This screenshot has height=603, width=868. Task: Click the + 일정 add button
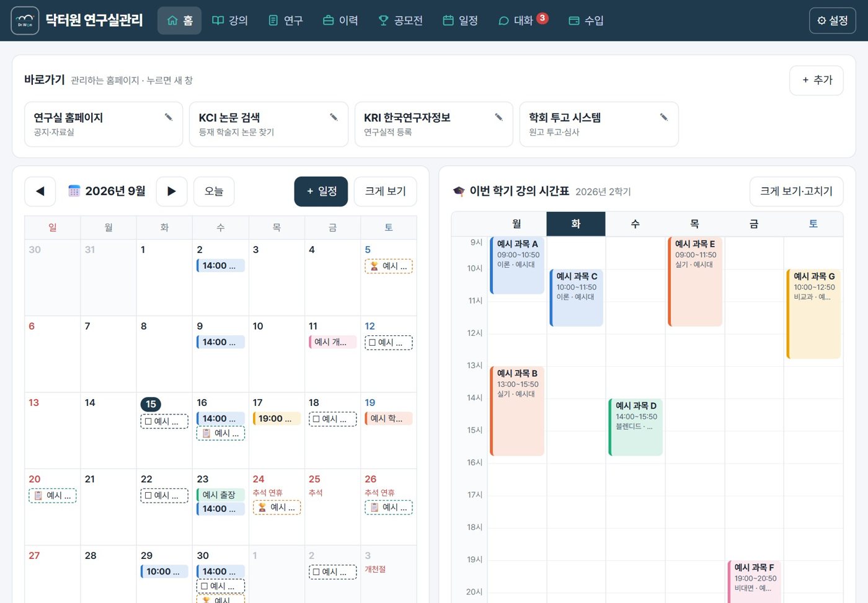(x=321, y=191)
